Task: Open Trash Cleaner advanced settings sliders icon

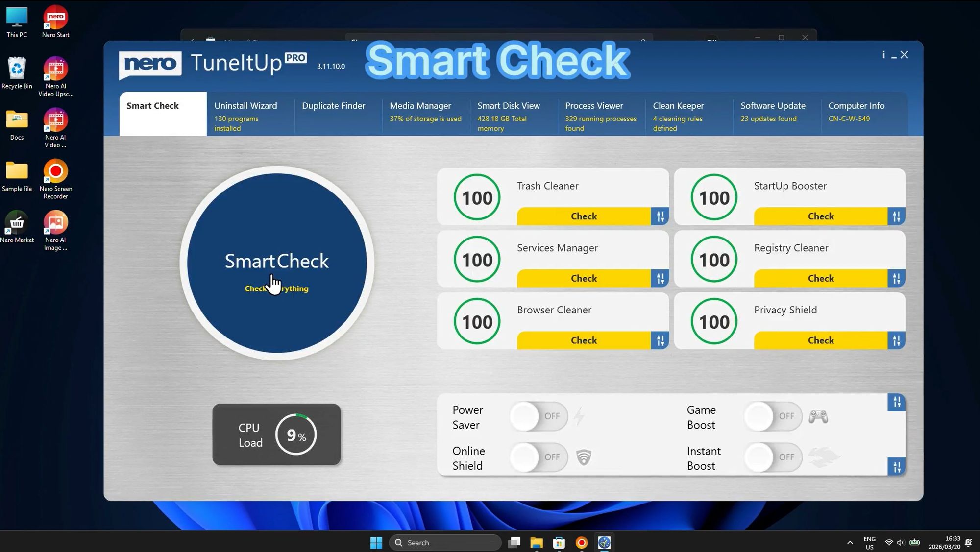Action: [661, 216]
